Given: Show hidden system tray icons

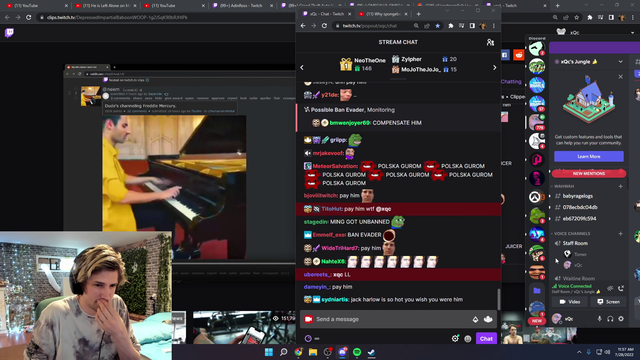Looking at the screenshot, I should (579, 352).
